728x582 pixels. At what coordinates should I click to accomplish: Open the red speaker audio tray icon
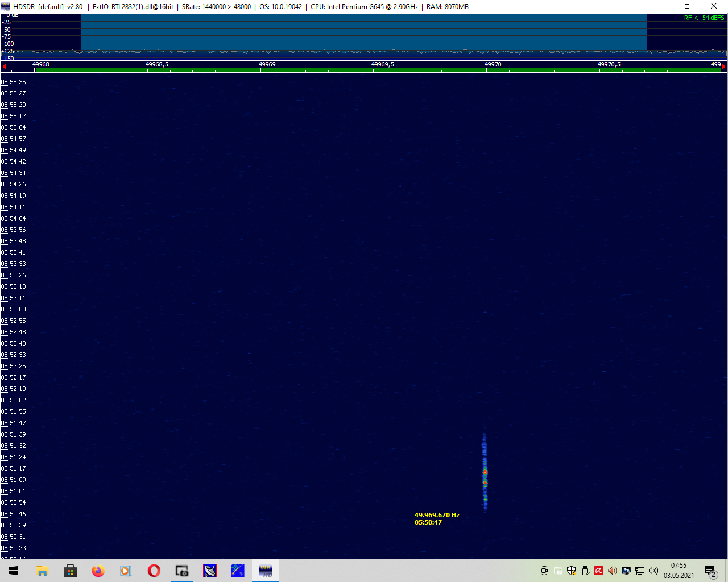[x=613, y=571]
